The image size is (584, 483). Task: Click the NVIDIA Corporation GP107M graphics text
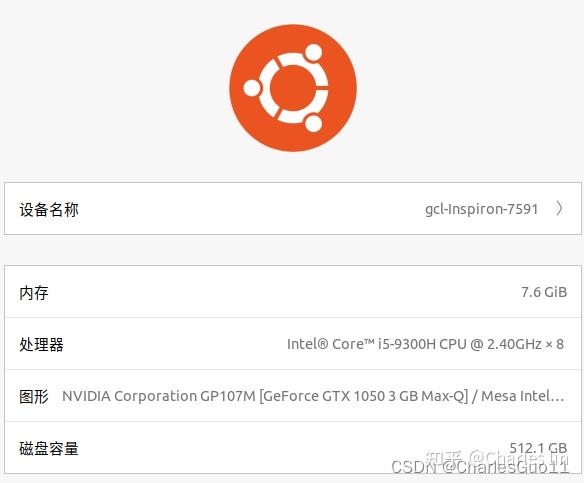pos(159,396)
